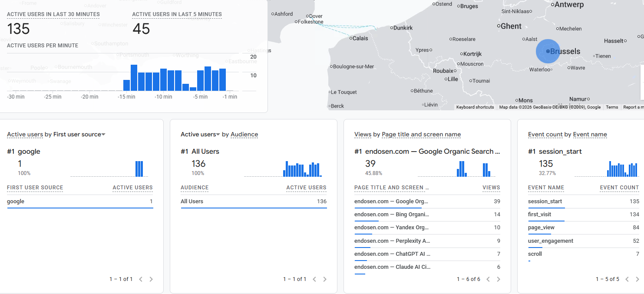Click the VIEWS column header
Screen dimensions: 644x294
pyautogui.click(x=491, y=188)
